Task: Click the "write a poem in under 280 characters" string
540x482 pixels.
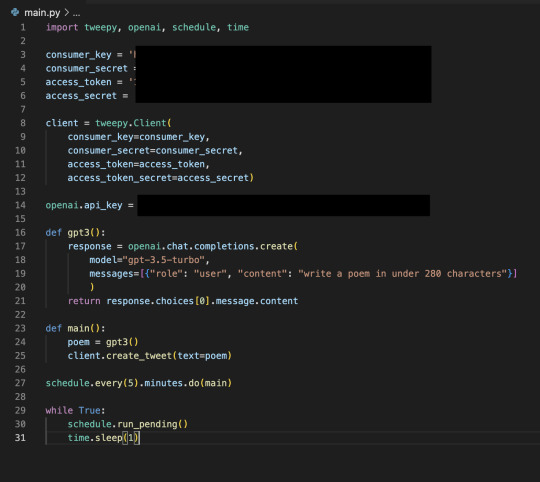Action: pyautogui.click(x=403, y=273)
